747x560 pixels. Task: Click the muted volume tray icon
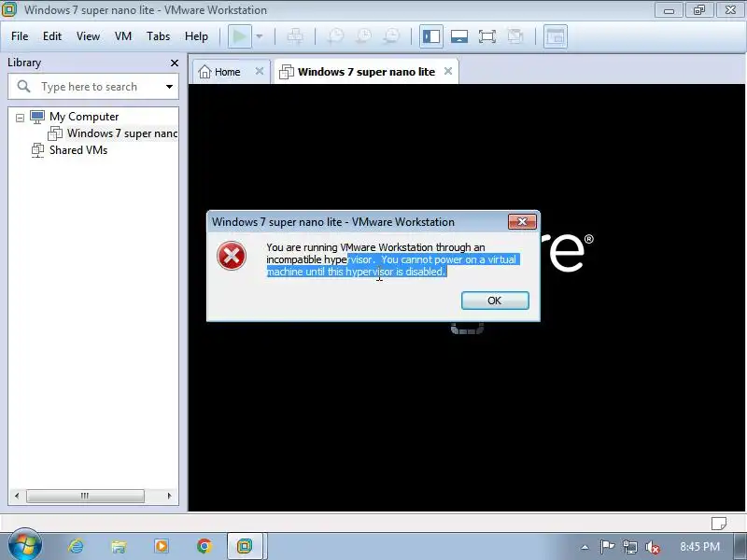(652, 547)
